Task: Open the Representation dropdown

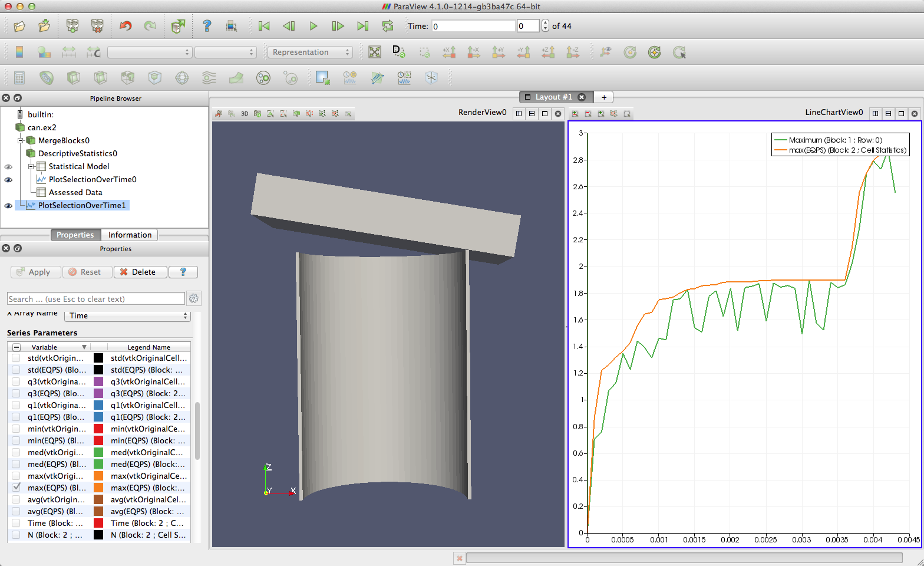Action: 310,52
